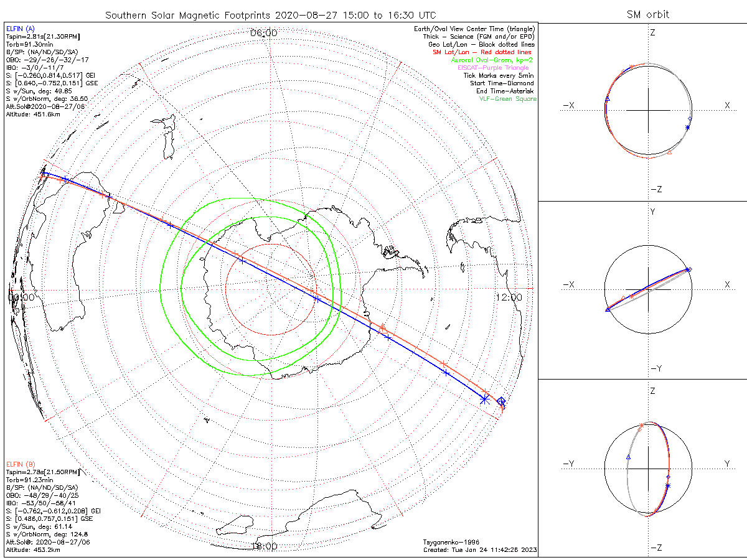Click legend entry 'VLF-Green Square'
Image resolution: width=747 pixels, height=560 pixels.
[x=507, y=98]
